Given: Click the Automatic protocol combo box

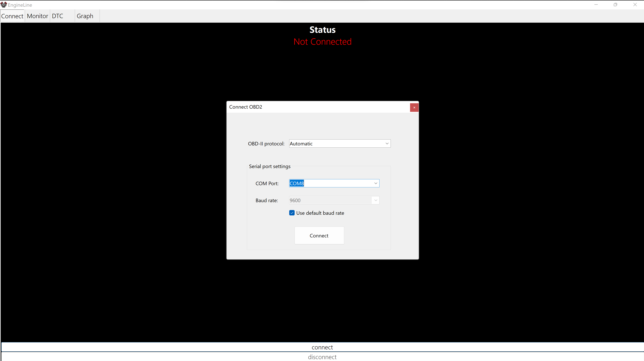Looking at the screenshot, I should 340,144.
